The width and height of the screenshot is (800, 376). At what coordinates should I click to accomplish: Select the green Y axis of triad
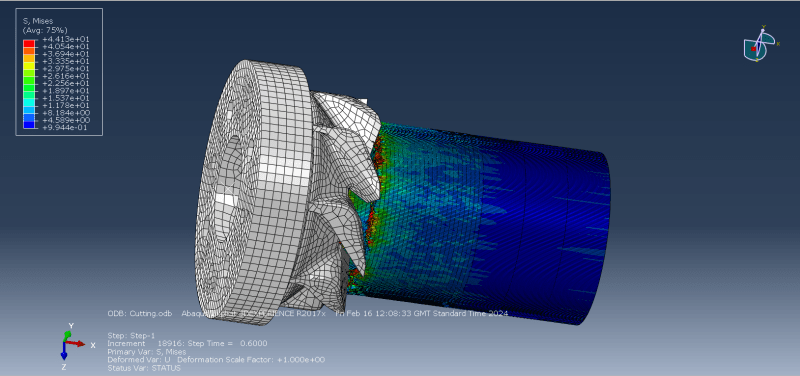(67, 336)
